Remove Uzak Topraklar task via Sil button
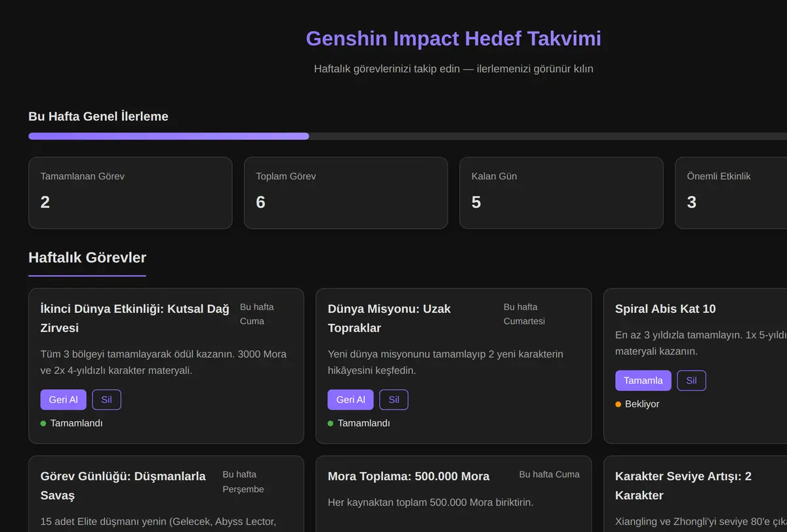Image resolution: width=787 pixels, height=532 pixels. coord(393,399)
